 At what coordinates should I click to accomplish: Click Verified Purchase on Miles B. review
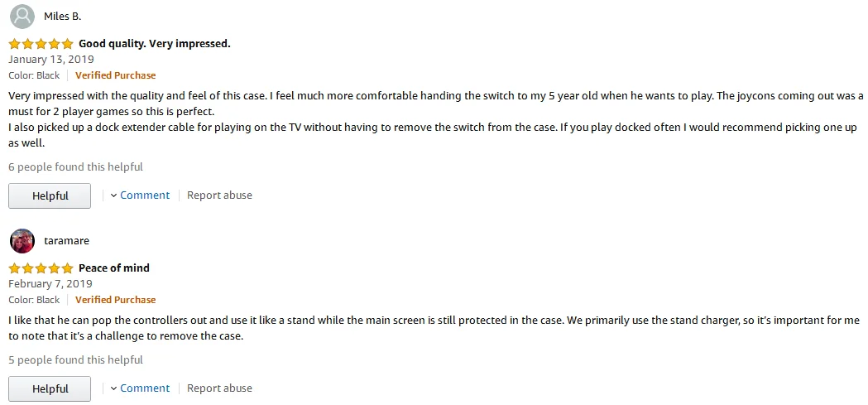tap(115, 75)
